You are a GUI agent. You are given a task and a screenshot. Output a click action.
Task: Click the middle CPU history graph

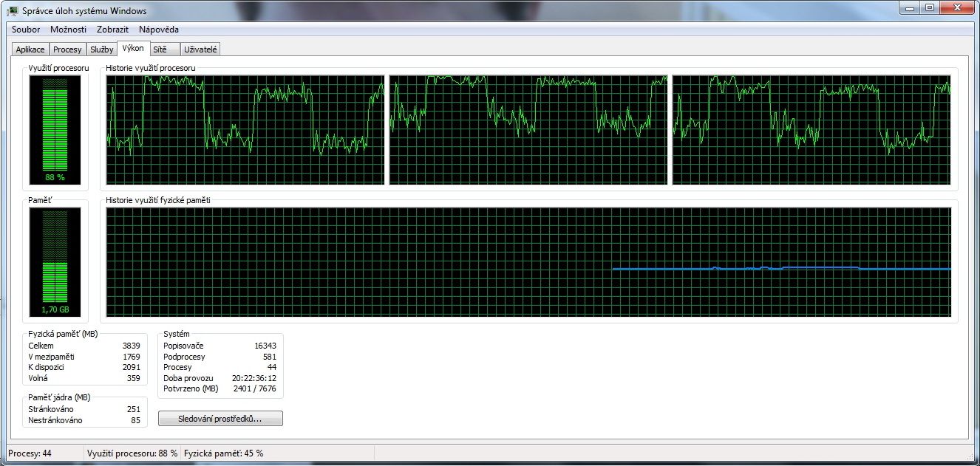coord(528,129)
